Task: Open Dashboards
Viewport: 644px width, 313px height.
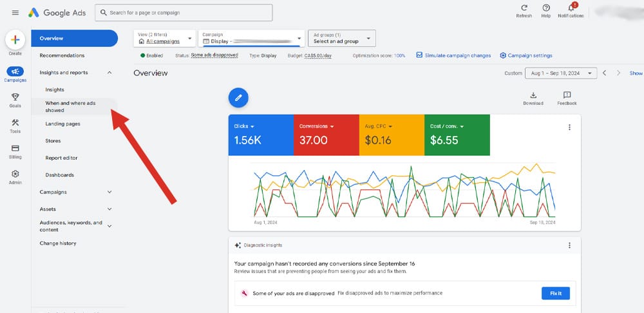Action: click(59, 175)
